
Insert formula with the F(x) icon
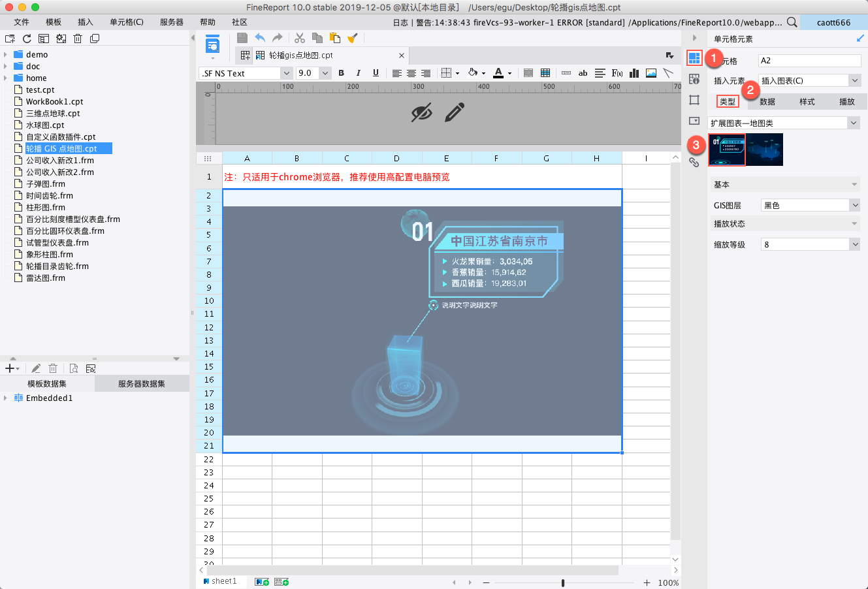(617, 73)
